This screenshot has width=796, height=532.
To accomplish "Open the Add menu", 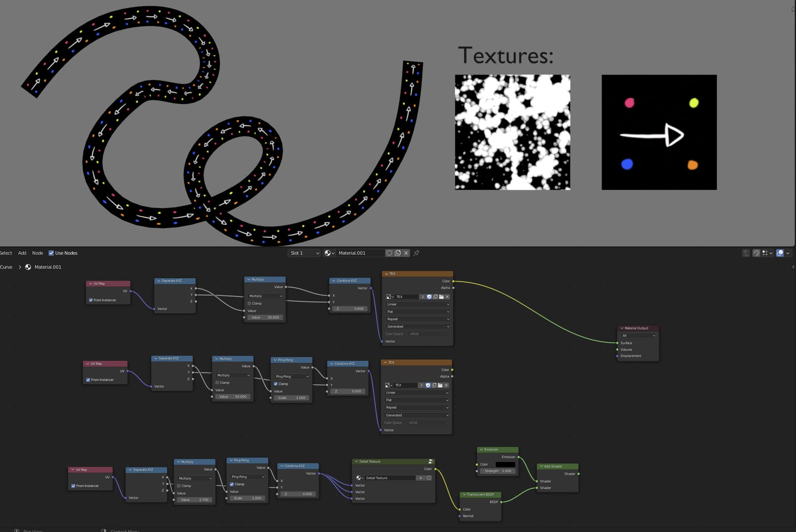I will point(22,253).
